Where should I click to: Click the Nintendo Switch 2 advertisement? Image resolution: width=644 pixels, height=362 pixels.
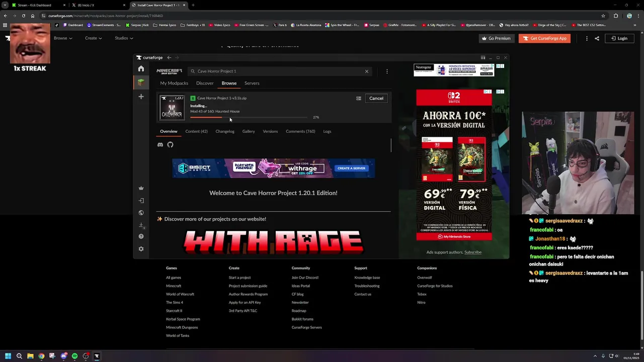454,165
